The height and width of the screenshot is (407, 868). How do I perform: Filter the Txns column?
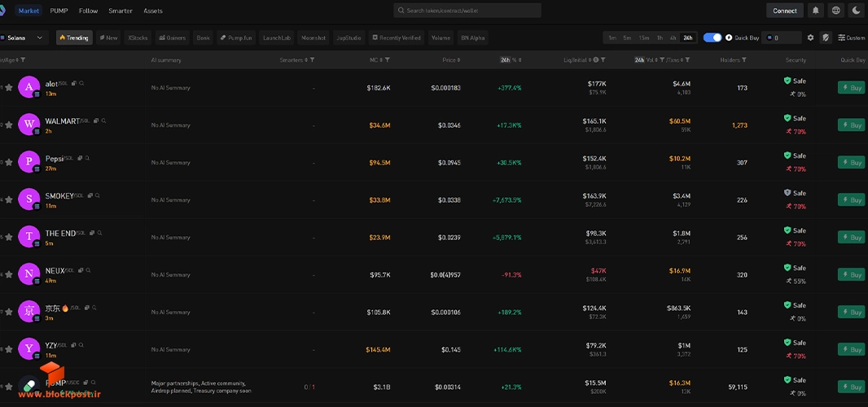click(x=687, y=59)
